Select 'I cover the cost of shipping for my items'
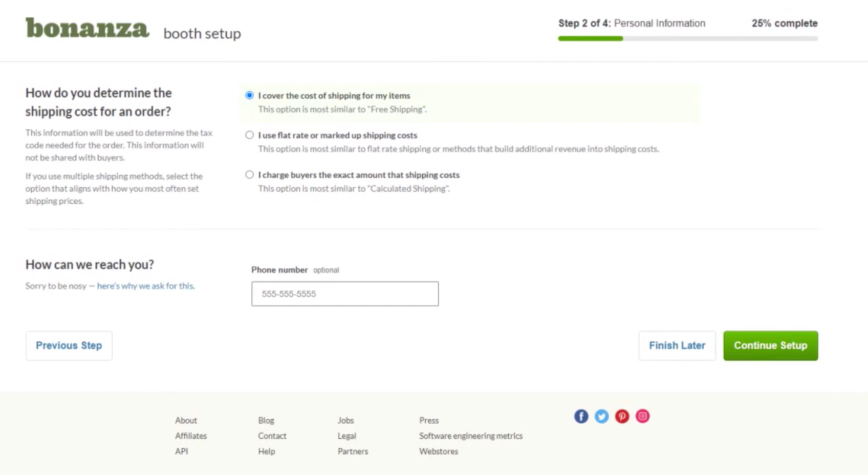Screen dimensions: 868x475 click(x=249, y=95)
